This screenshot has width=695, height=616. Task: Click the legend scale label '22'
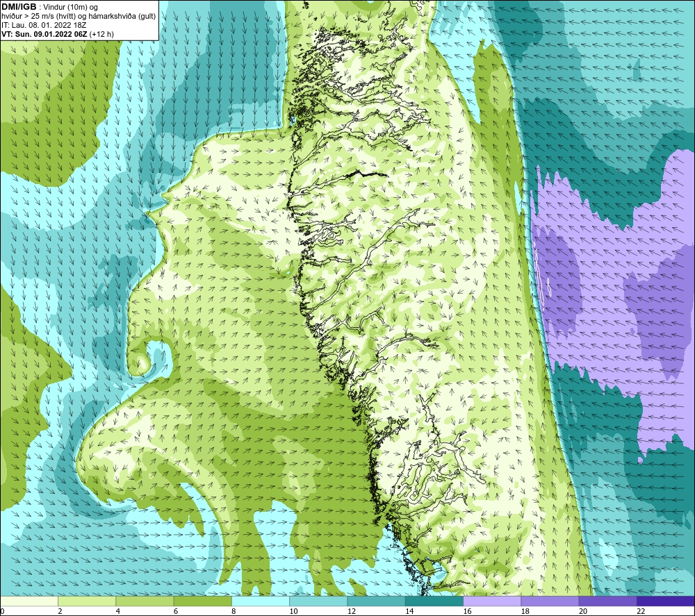[641, 611]
